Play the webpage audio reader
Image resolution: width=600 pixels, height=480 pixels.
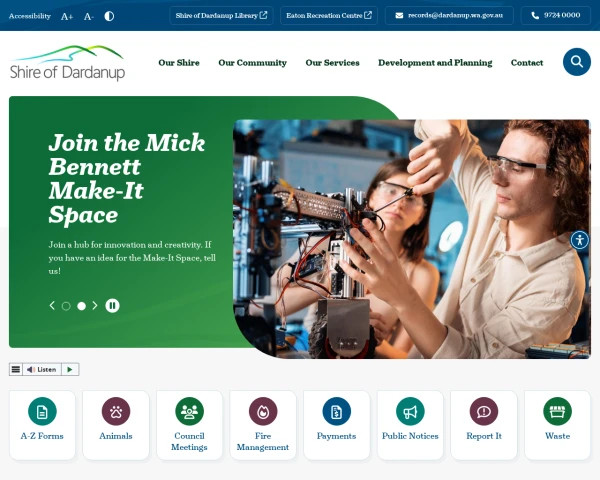[x=70, y=369]
